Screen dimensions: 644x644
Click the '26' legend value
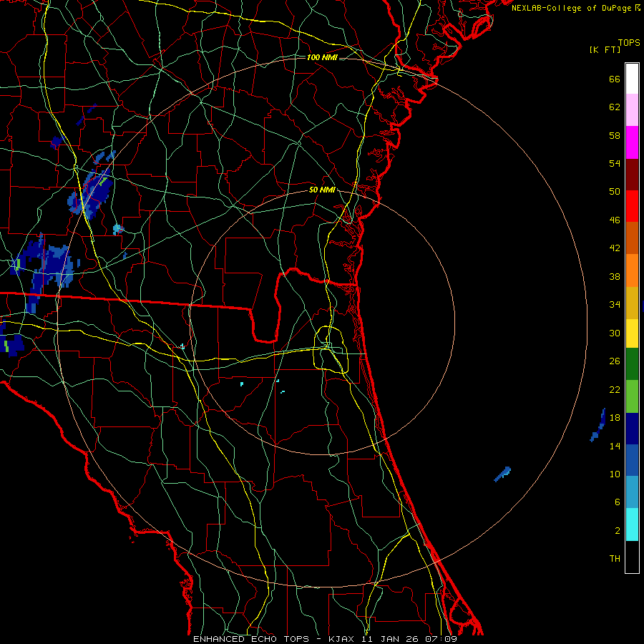[615, 361]
